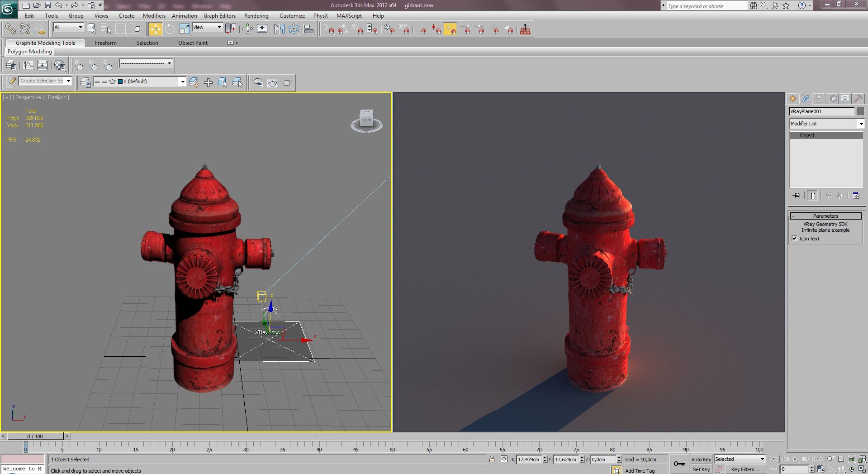The image size is (868, 474).
Task: Click the Key Filters button
Action: pyautogui.click(x=745, y=469)
